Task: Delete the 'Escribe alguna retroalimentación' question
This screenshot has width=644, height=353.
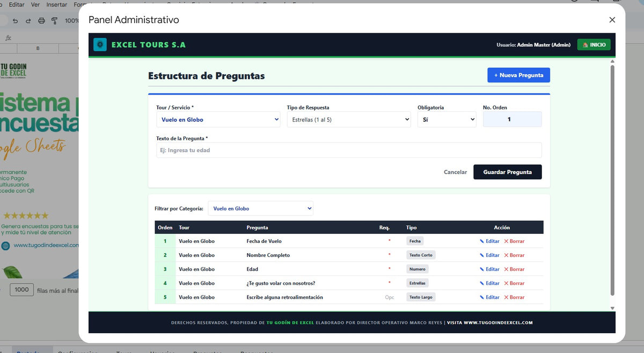Action: [x=514, y=297]
